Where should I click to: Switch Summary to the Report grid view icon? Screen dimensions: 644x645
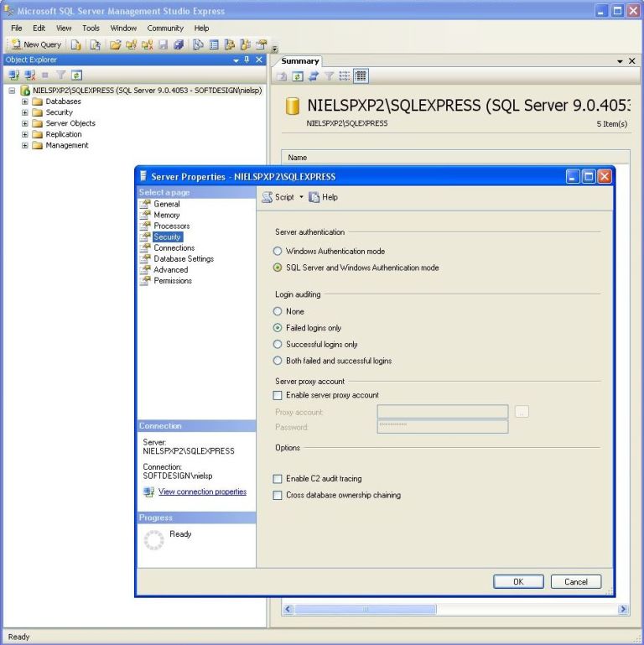tap(361, 76)
